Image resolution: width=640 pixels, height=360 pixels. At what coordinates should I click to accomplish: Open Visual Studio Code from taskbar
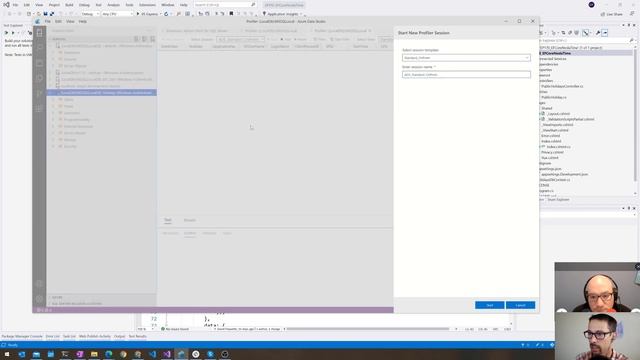coord(152,354)
